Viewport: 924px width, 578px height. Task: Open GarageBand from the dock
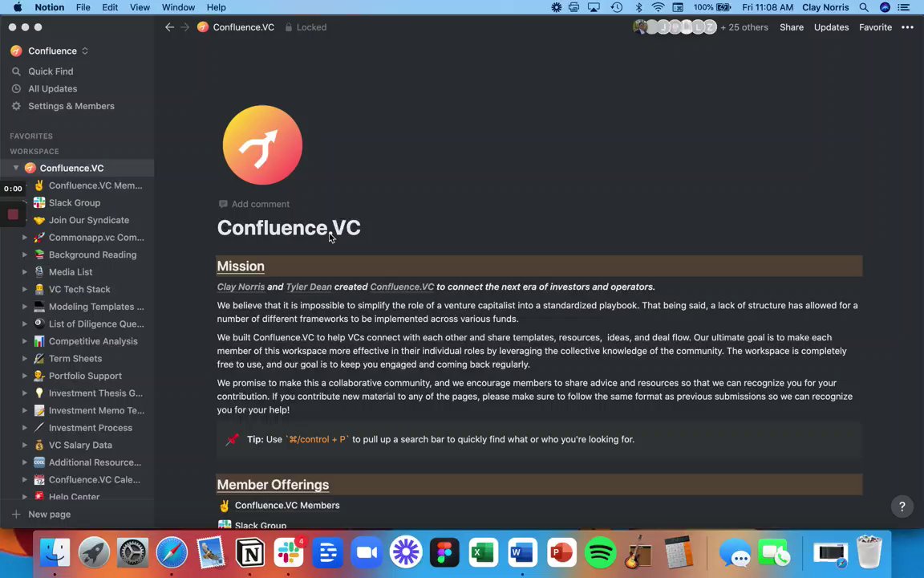coord(638,553)
